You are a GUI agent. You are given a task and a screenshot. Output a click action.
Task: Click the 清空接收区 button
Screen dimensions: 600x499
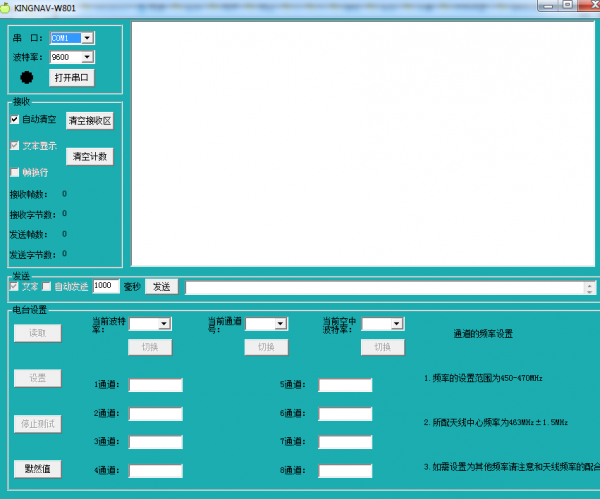pos(90,121)
